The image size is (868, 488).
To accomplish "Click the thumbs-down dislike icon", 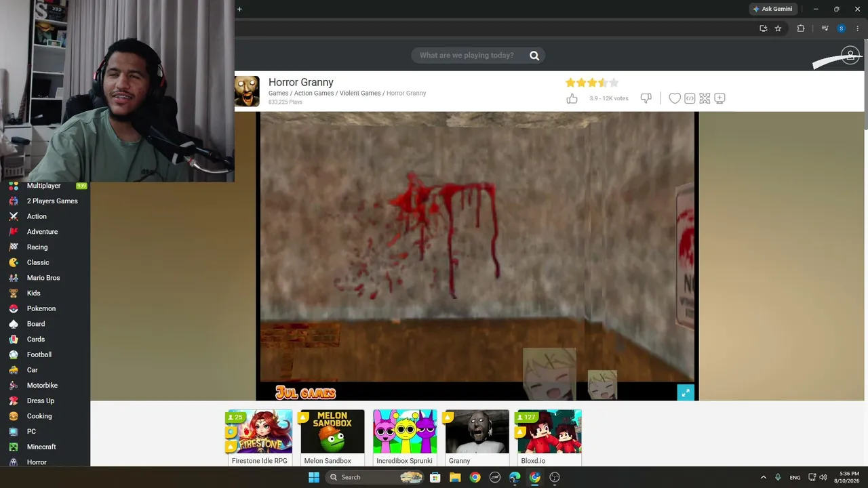I will [646, 99].
